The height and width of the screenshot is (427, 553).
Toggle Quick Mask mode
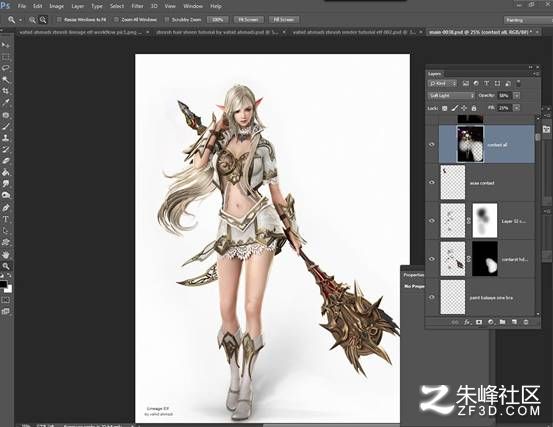(x=5, y=300)
